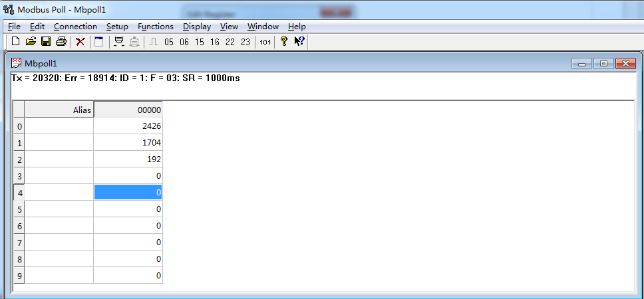644x299 pixels.
Task: Click the Save floppy disk icon
Action: (46, 41)
